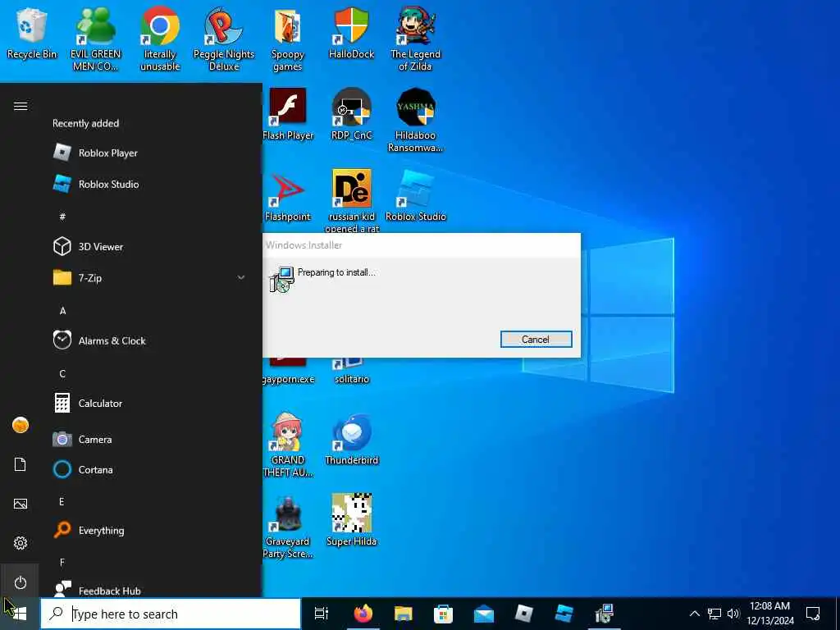The height and width of the screenshot is (630, 840).
Task: Select the Hildaboo Ransomwa... desktop icon
Action: (x=415, y=120)
